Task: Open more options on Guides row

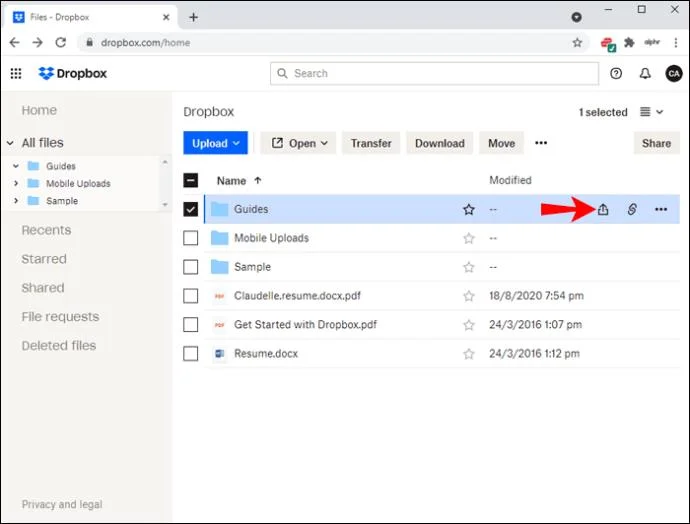Action: point(661,209)
